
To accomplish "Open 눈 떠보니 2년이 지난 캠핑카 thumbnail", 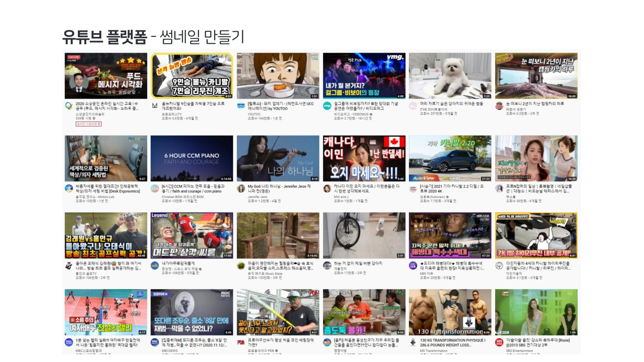I will 536,76.
